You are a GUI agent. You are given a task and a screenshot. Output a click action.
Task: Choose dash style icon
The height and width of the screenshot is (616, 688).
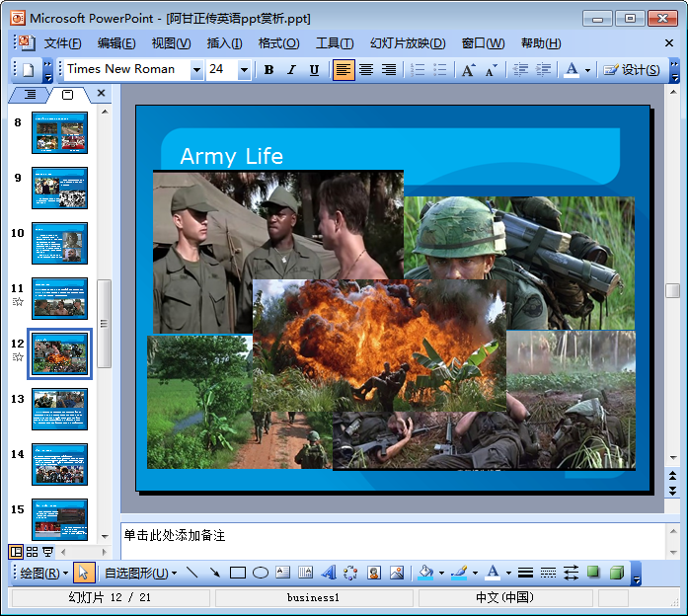548,573
